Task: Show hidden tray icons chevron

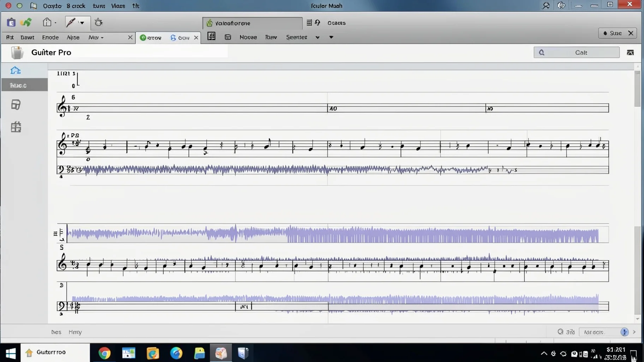Action: [544, 353]
